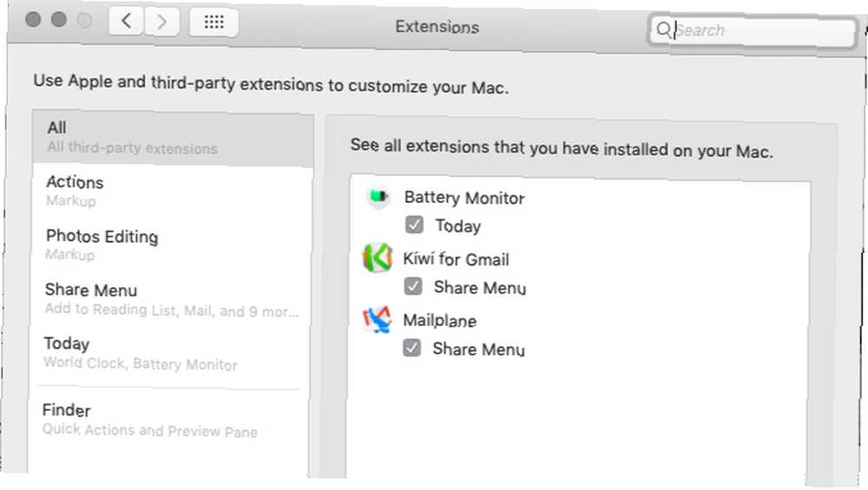Open the Share Menu category

point(172,299)
